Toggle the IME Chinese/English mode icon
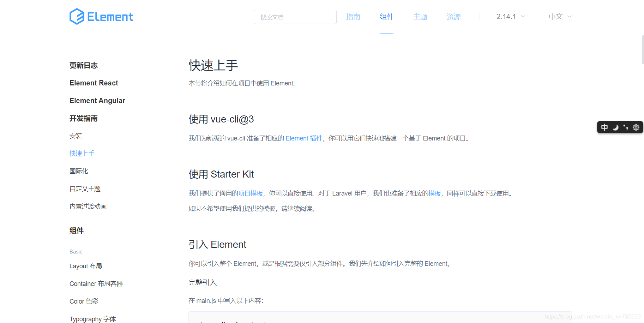Image resolution: width=644 pixels, height=323 pixels. tap(604, 127)
